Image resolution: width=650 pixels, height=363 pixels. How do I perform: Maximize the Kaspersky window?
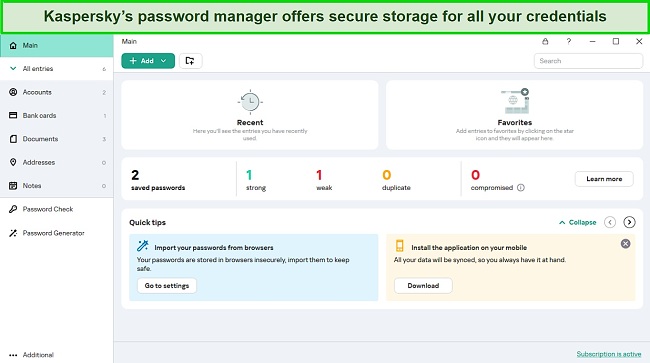click(616, 41)
